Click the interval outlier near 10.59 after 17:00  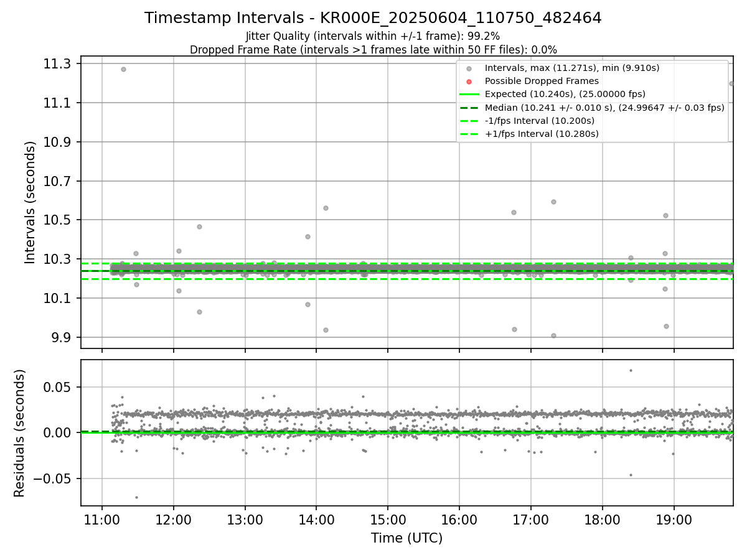point(553,202)
